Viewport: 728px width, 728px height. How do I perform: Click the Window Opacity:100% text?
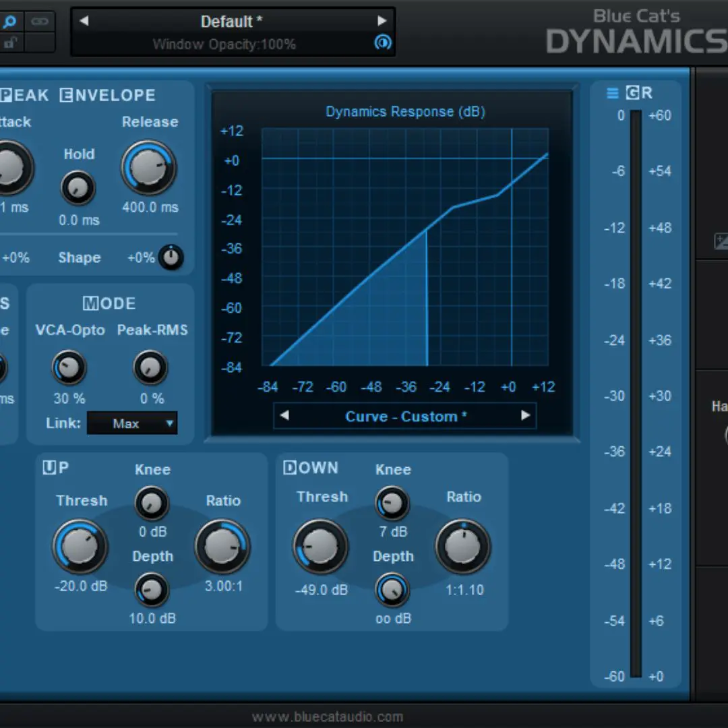tap(224, 44)
